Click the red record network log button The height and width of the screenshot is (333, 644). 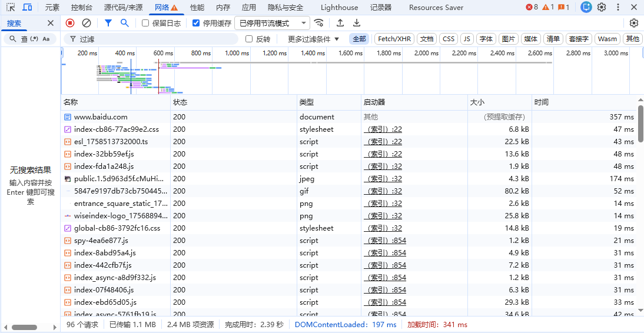[x=70, y=23]
